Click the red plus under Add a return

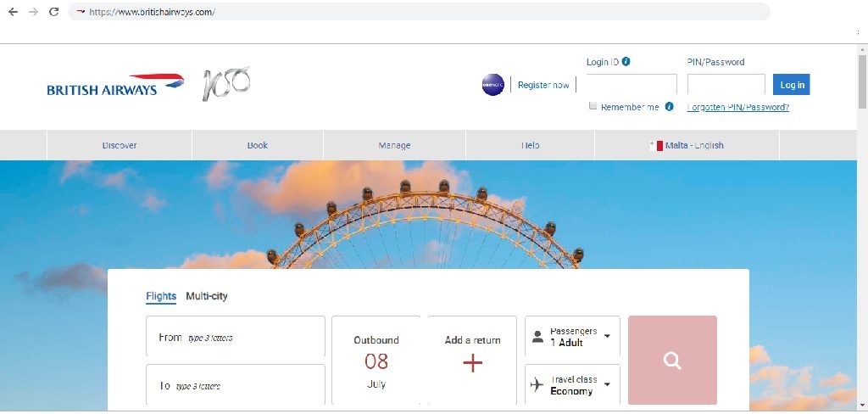tap(472, 364)
